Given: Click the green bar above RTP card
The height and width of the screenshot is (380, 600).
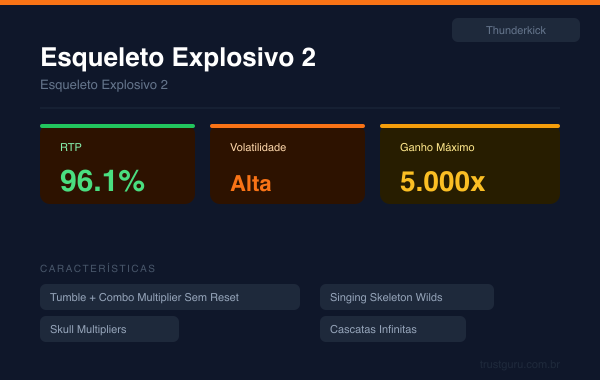Looking at the screenshot, I should pos(117,126).
